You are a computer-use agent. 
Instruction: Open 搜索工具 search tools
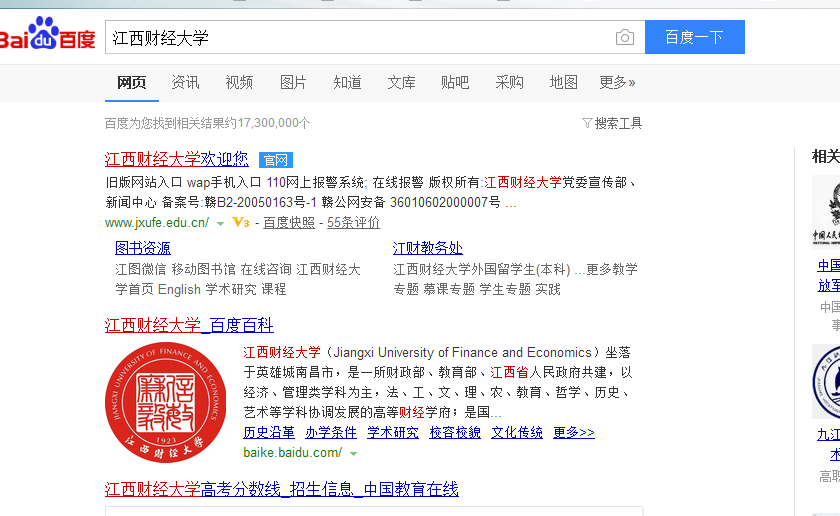(x=618, y=123)
